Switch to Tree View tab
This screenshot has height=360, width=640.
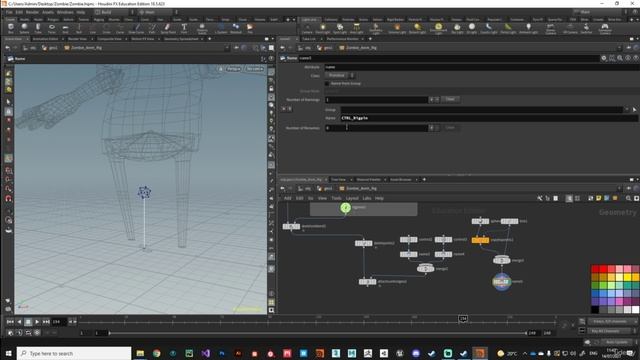pos(338,179)
